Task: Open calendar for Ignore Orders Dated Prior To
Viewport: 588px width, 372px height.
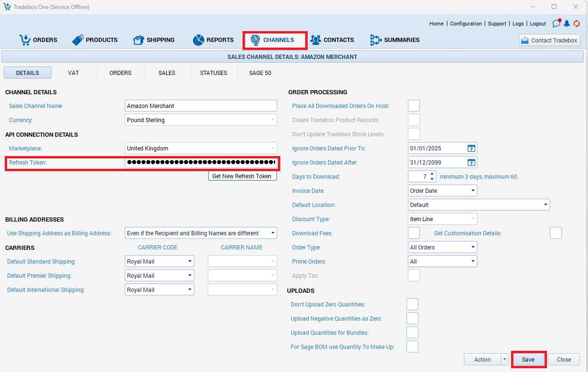Action: coord(471,149)
